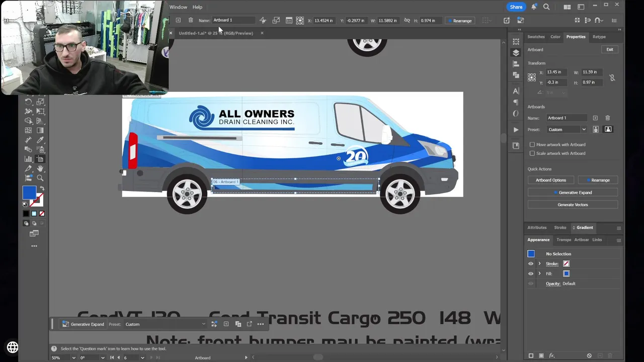The image size is (644, 362).
Task: Toggle Stroke visibility eye
Action: coord(530,263)
